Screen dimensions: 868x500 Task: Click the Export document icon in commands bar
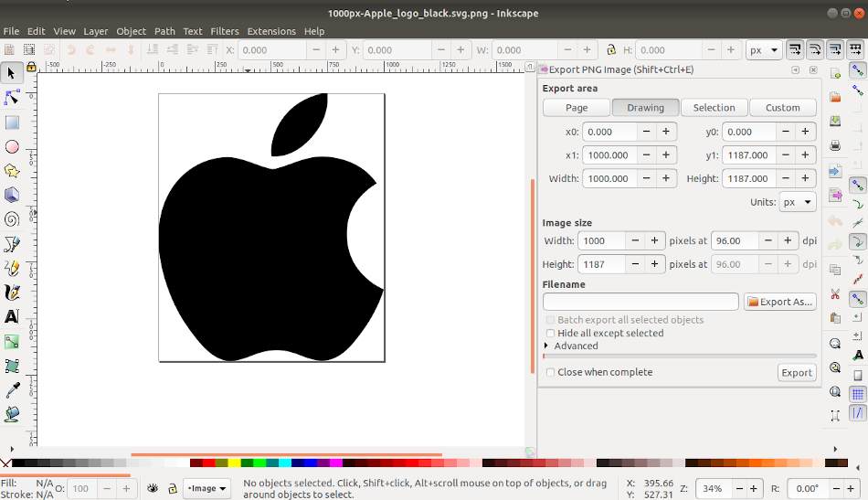click(x=835, y=195)
